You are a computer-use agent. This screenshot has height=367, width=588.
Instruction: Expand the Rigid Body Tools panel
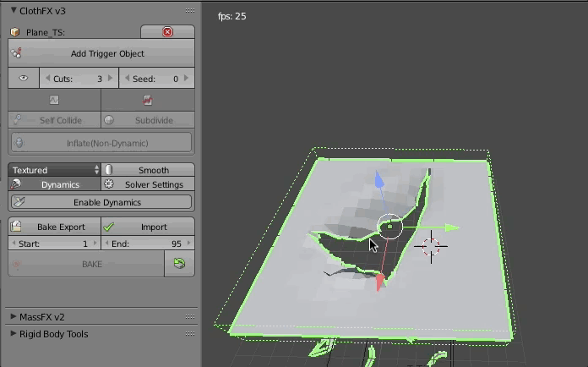pos(14,333)
